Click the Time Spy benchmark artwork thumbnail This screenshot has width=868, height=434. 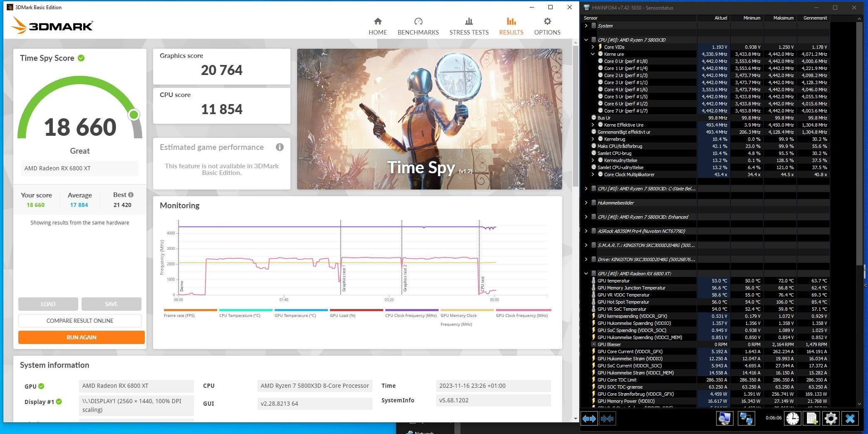pyautogui.click(x=429, y=119)
